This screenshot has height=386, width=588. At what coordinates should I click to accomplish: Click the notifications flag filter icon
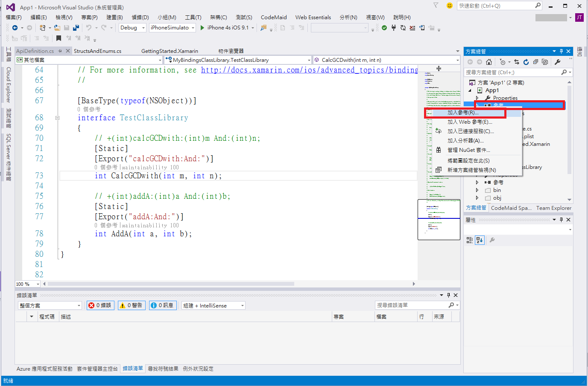coord(436,6)
